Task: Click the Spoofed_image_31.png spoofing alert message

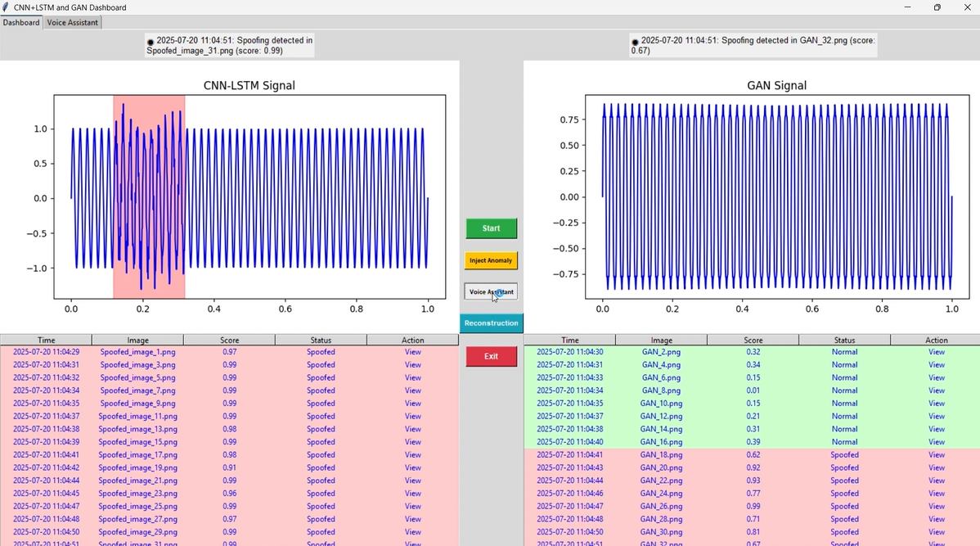Action: tap(229, 46)
